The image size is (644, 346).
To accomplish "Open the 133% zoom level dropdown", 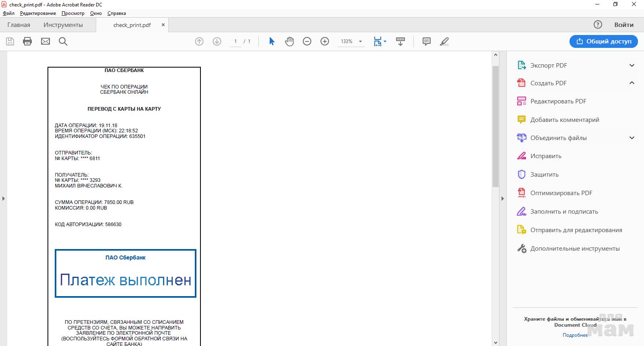I will pyautogui.click(x=360, y=41).
